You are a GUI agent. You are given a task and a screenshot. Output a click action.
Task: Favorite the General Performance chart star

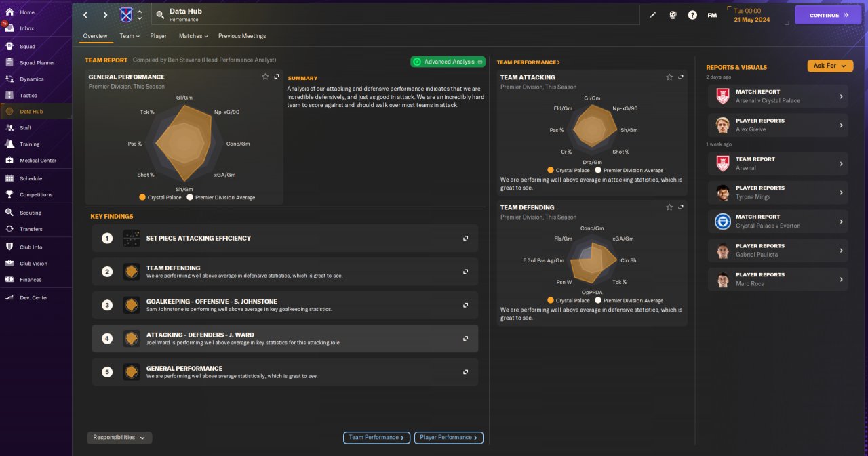(265, 77)
